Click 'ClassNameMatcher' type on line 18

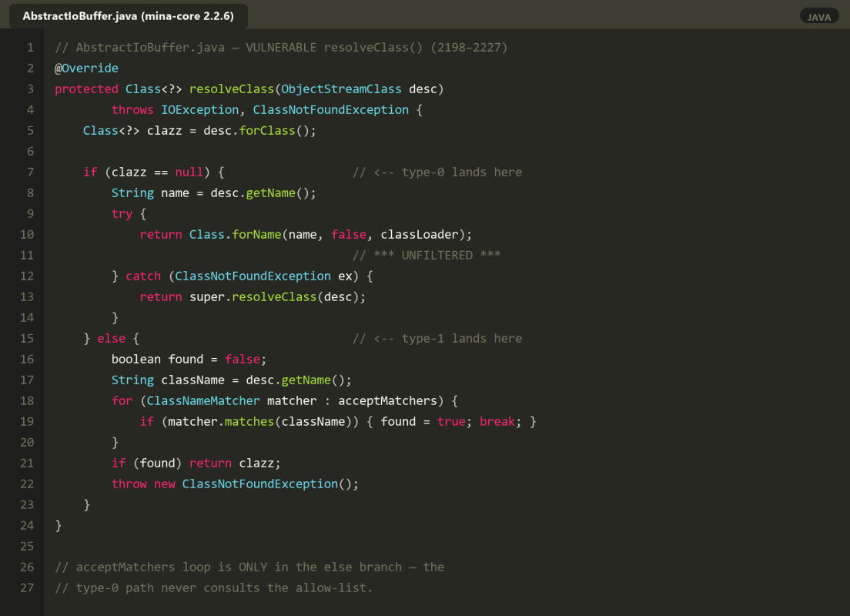[x=203, y=400]
